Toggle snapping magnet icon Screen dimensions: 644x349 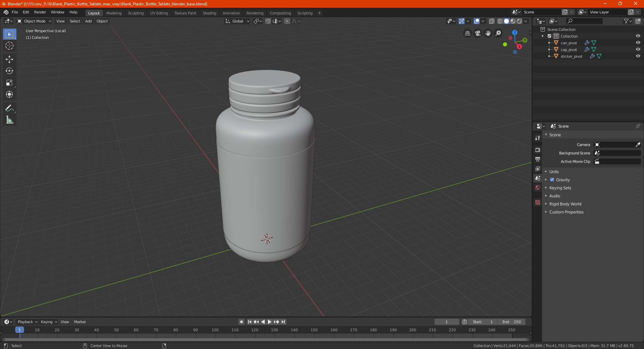point(268,21)
